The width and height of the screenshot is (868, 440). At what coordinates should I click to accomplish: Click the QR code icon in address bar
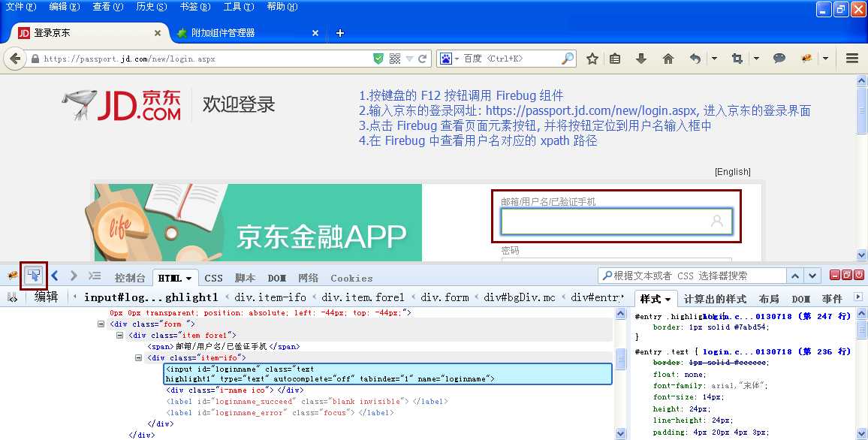[x=395, y=59]
